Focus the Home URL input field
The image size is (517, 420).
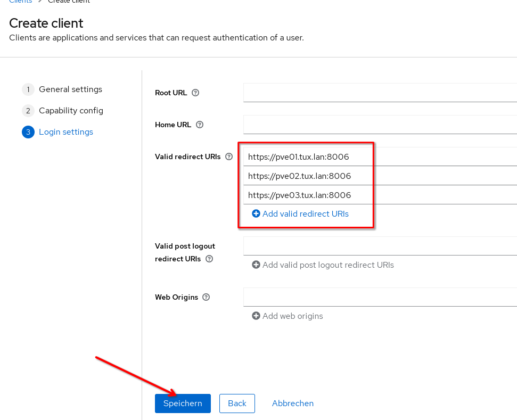click(x=380, y=125)
